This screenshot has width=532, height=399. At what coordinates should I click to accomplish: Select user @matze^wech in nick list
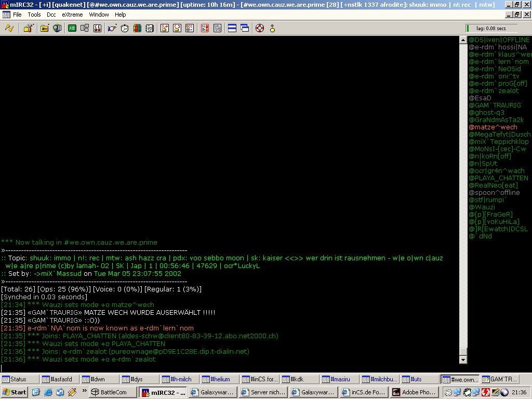click(493, 127)
